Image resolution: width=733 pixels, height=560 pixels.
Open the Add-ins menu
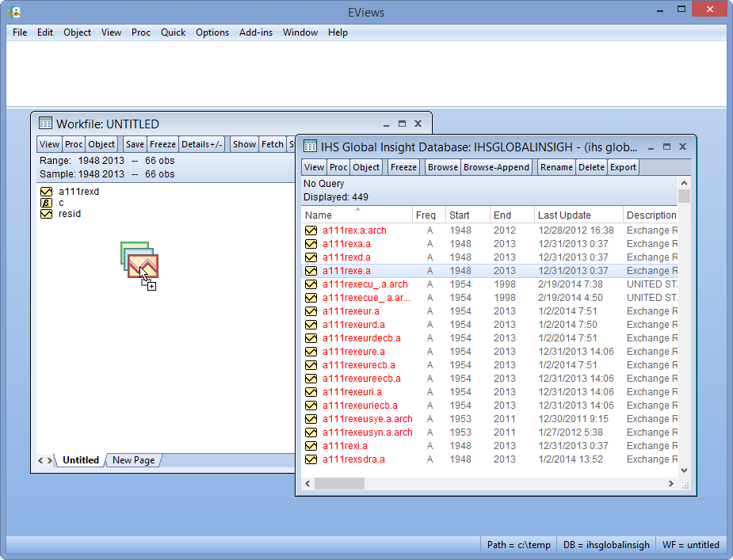point(255,32)
